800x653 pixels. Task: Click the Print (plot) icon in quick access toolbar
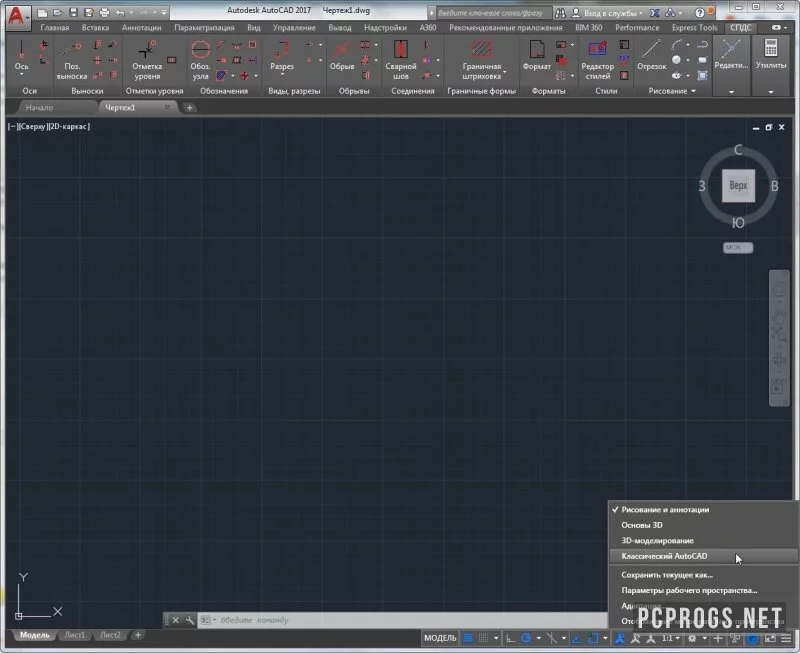pos(105,13)
